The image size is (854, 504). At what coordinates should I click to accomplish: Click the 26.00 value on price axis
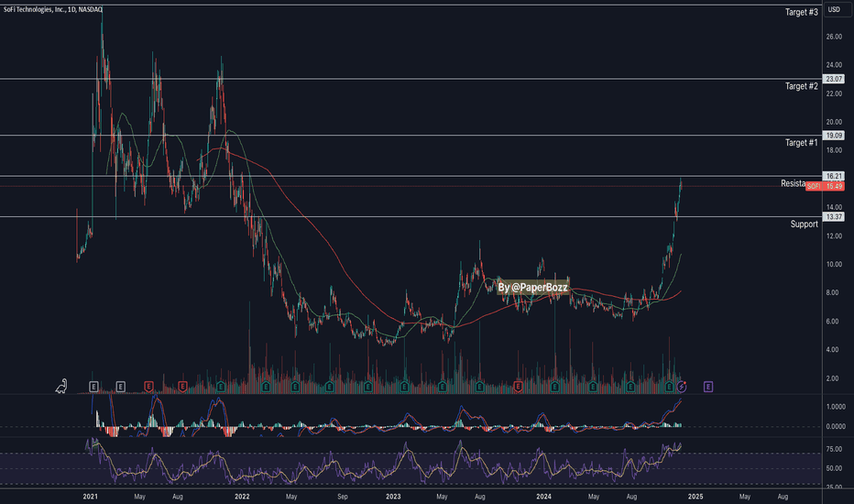834,37
